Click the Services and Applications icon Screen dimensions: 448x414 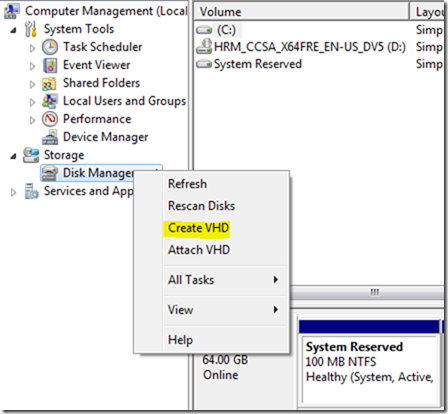31,191
